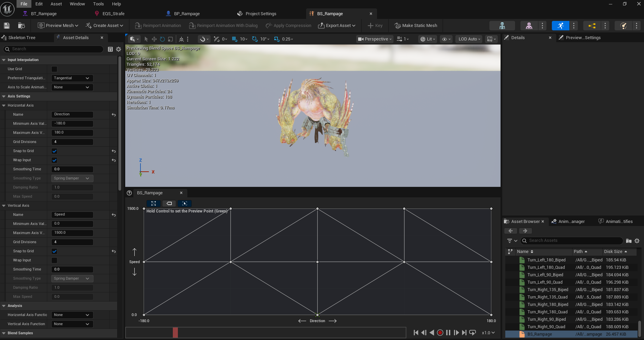The width and height of the screenshot is (644, 340).
Task: Switch to Skeletal Mesh editor mode
Action: (x=529, y=26)
